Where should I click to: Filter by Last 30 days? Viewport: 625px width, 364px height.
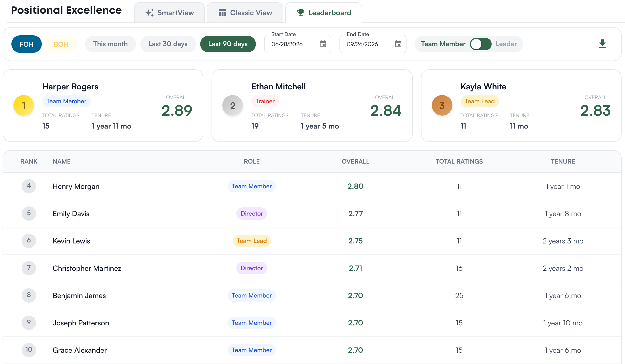pyautogui.click(x=168, y=44)
